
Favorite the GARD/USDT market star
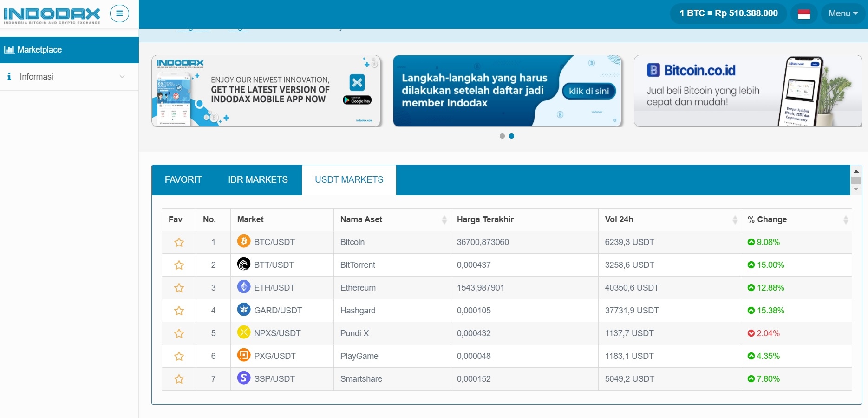click(x=179, y=311)
